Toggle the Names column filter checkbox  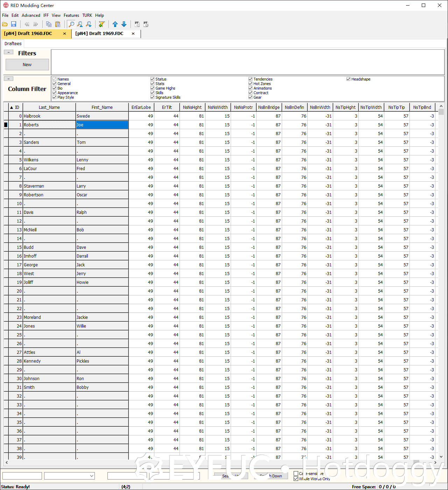click(55, 79)
